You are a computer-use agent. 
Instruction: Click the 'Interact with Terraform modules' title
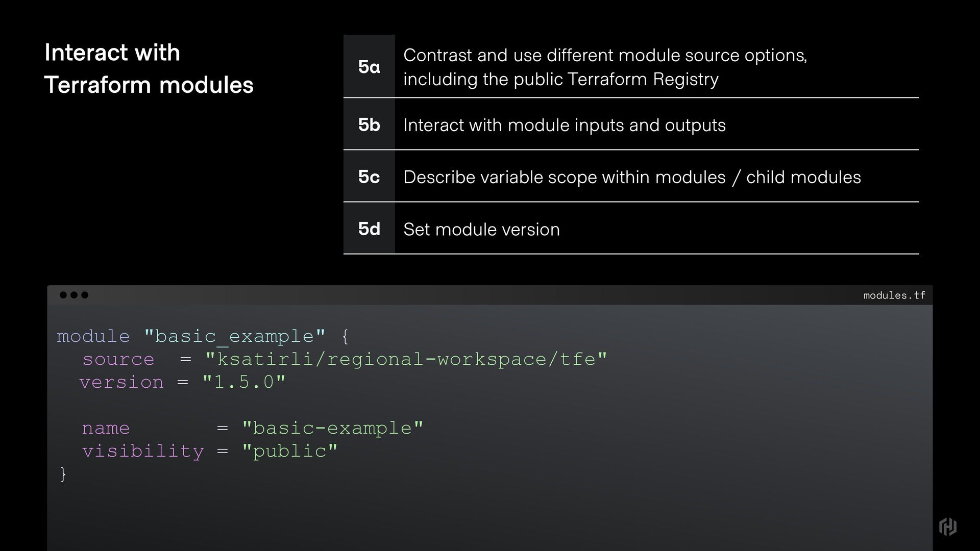(149, 68)
